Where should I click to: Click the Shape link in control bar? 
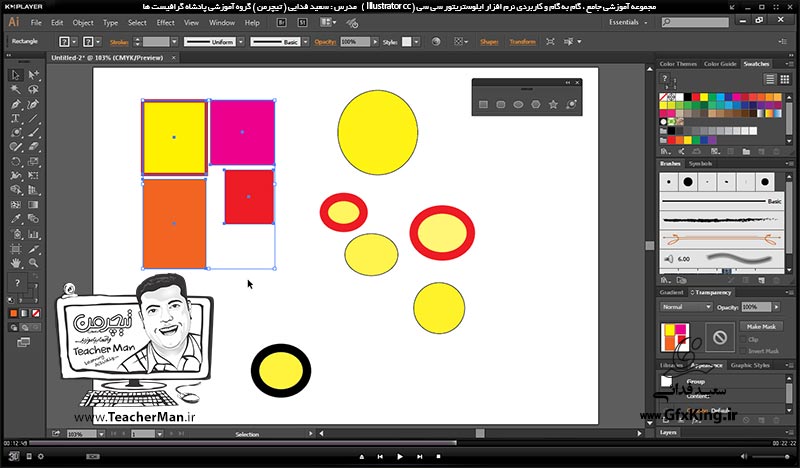[489, 42]
